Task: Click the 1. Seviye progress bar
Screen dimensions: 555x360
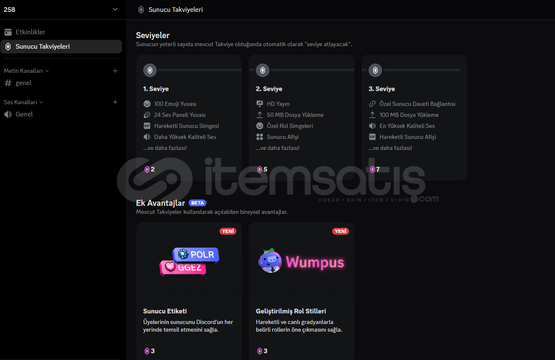Action: [x=200, y=70]
